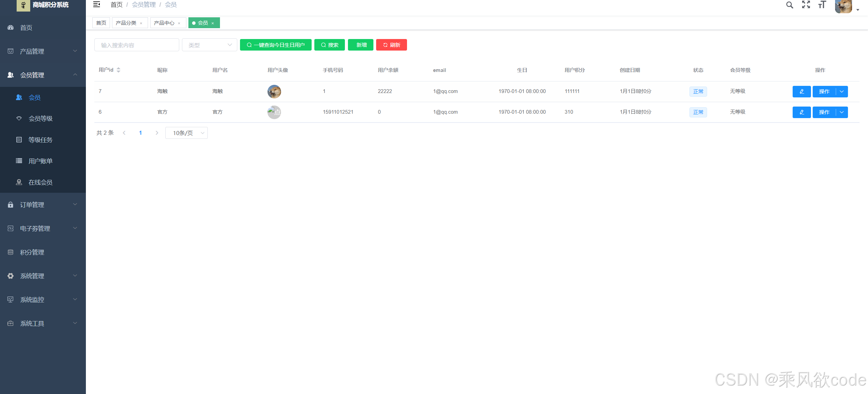
Task: Open 在线会员 sidebar item
Action: click(40, 183)
